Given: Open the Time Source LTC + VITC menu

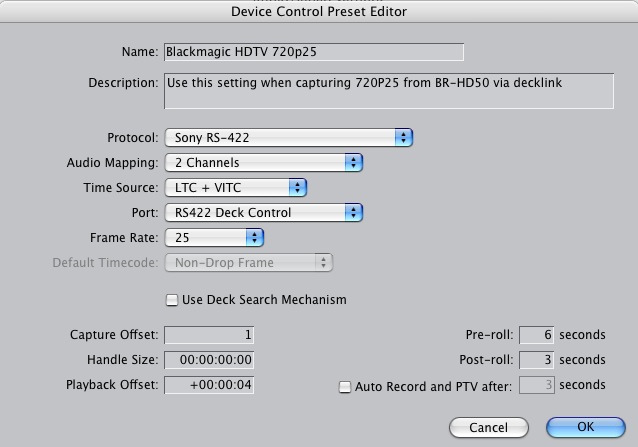Looking at the screenshot, I should click(235, 187).
